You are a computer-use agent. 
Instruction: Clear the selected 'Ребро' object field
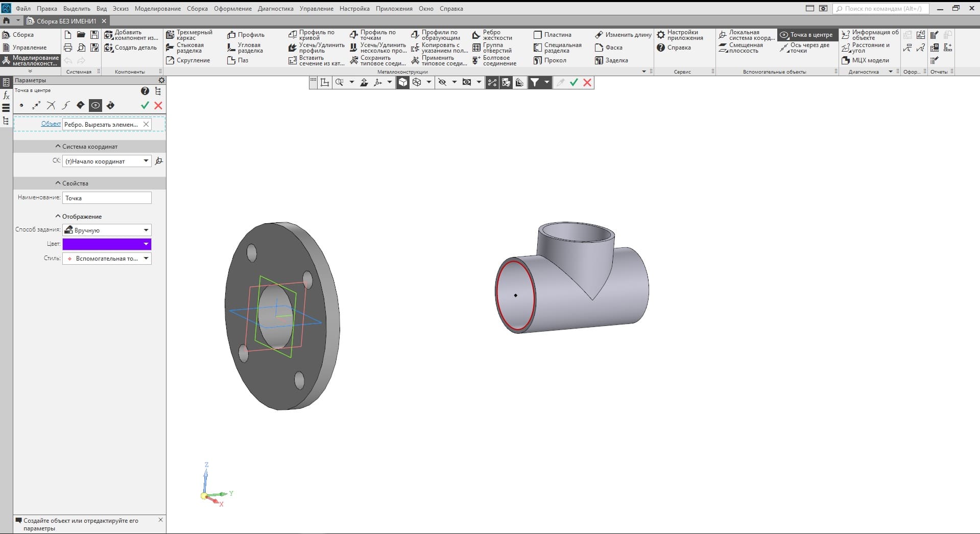click(146, 124)
